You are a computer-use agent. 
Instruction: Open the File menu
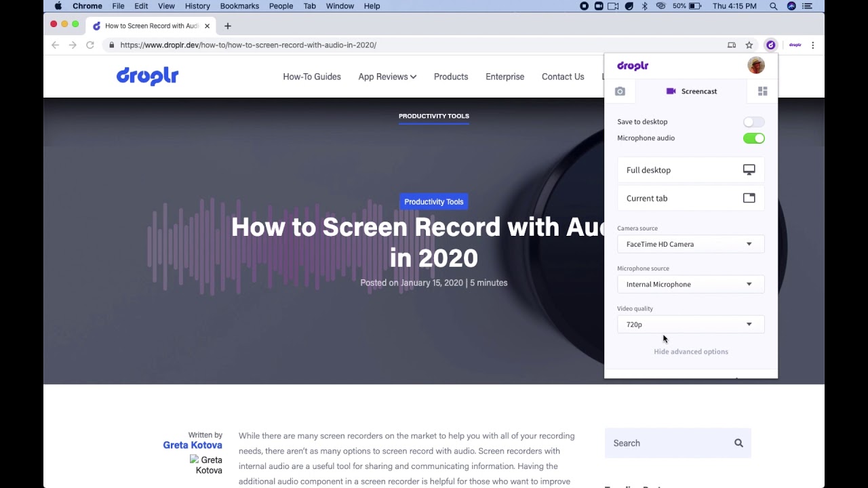coord(118,6)
